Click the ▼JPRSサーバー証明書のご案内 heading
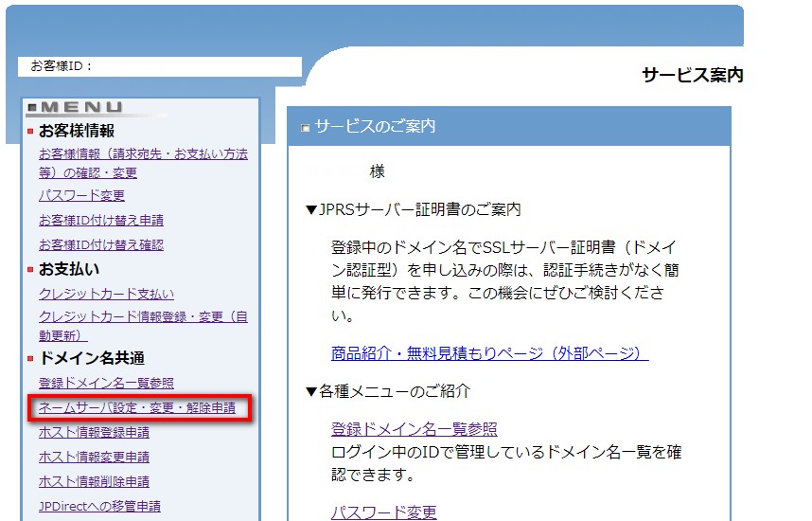 click(414, 209)
